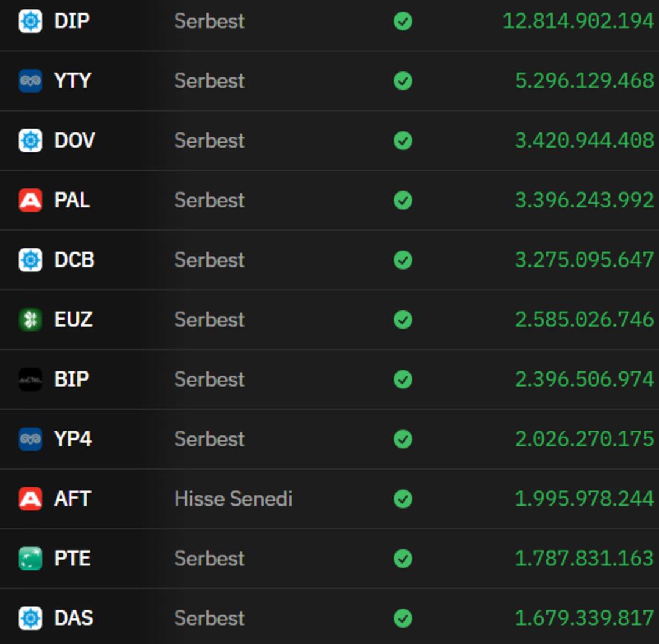Select the DOV fund logo
Screen dimensions: 659x644
click(31, 141)
